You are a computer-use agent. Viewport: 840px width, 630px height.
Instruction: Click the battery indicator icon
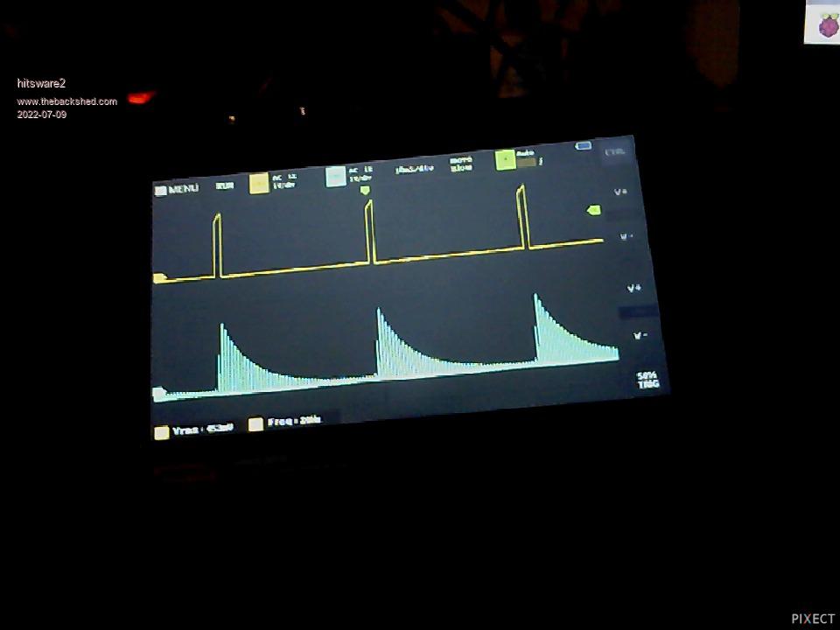click(x=583, y=146)
